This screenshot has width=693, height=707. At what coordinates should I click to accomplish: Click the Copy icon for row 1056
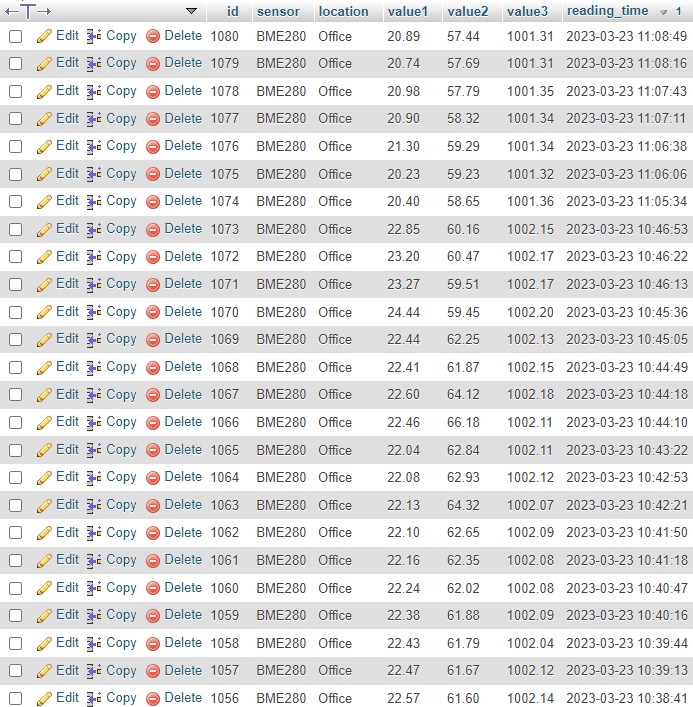point(94,698)
